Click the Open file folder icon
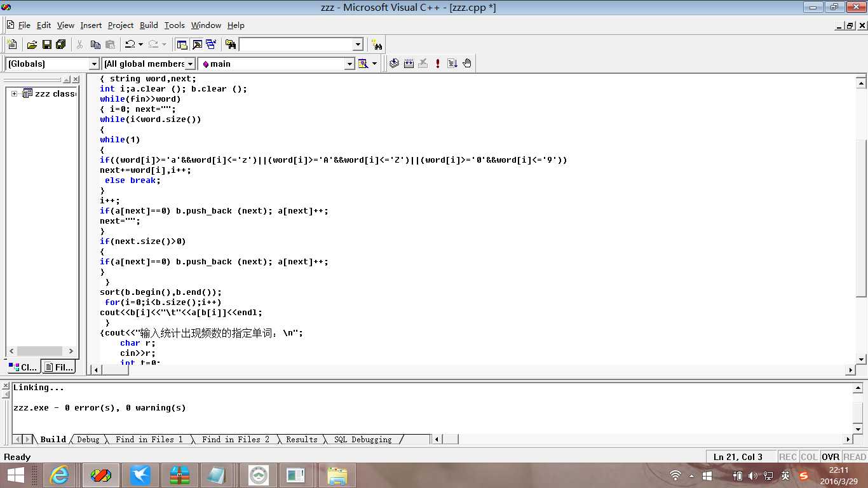The height and width of the screenshot is (488, 868). [32, 44]
